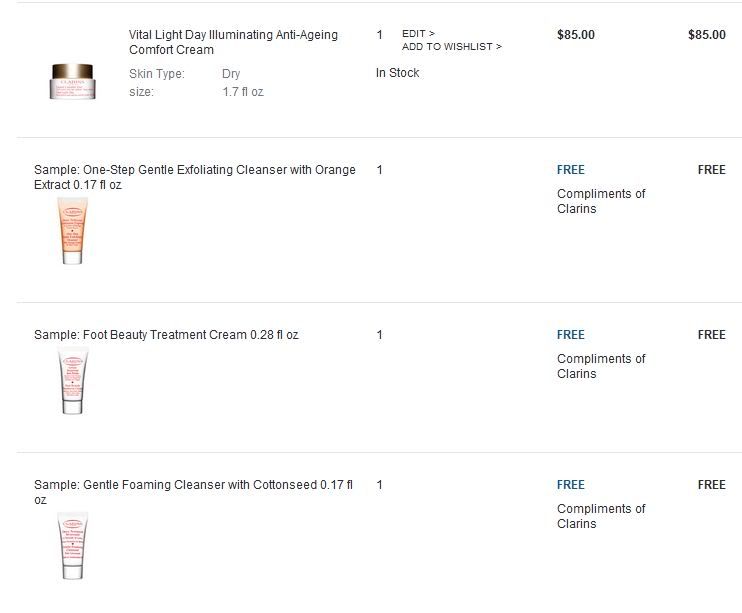Click the In Stock status text
The image size is (742, 613).
point(397,73)
